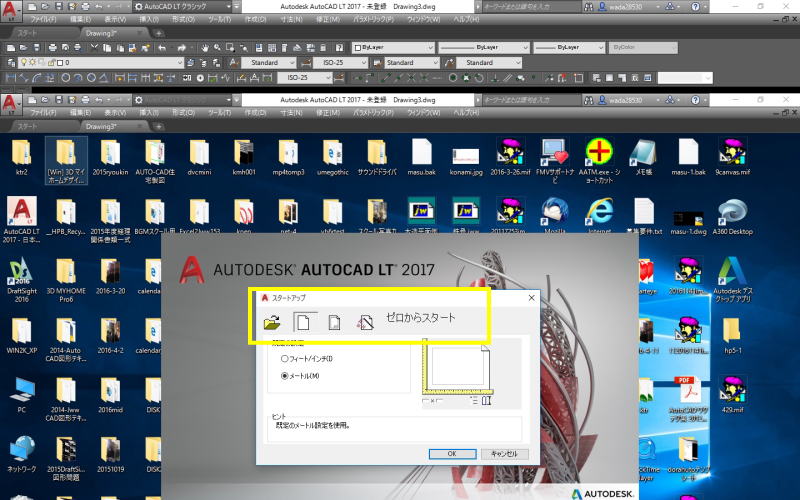Open ByLayer linetype dropdown with long line

(x=484, y=47)
